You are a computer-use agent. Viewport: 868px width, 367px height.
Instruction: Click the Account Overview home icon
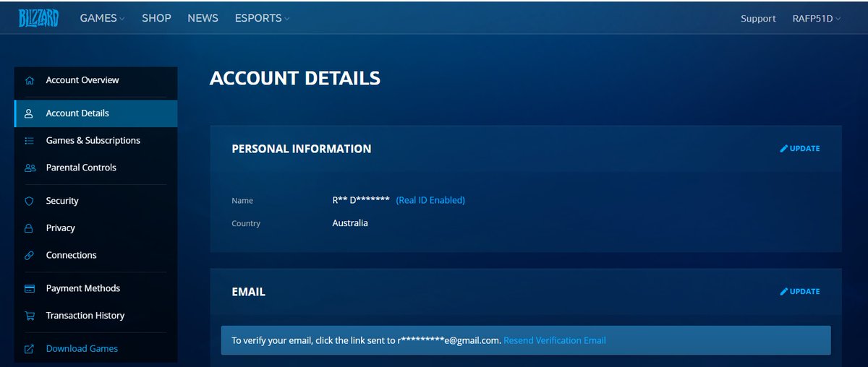click(x=30, y=80)
